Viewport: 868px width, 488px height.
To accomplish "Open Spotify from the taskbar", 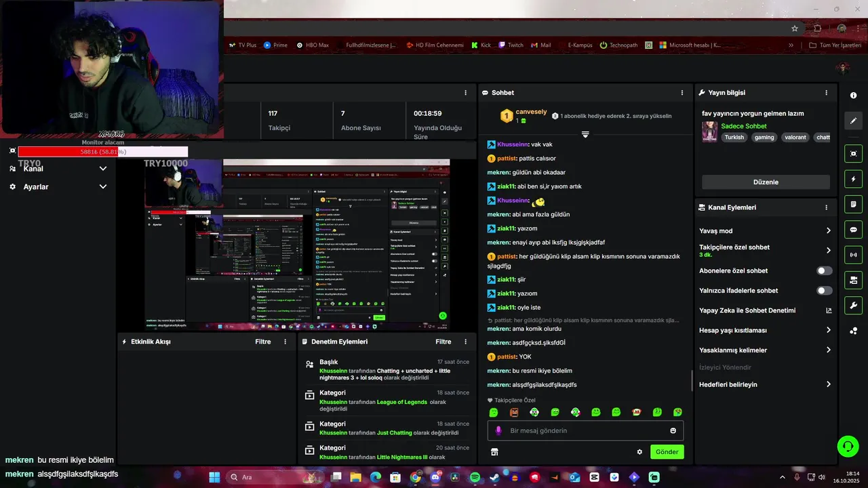I will pos(475,477).
